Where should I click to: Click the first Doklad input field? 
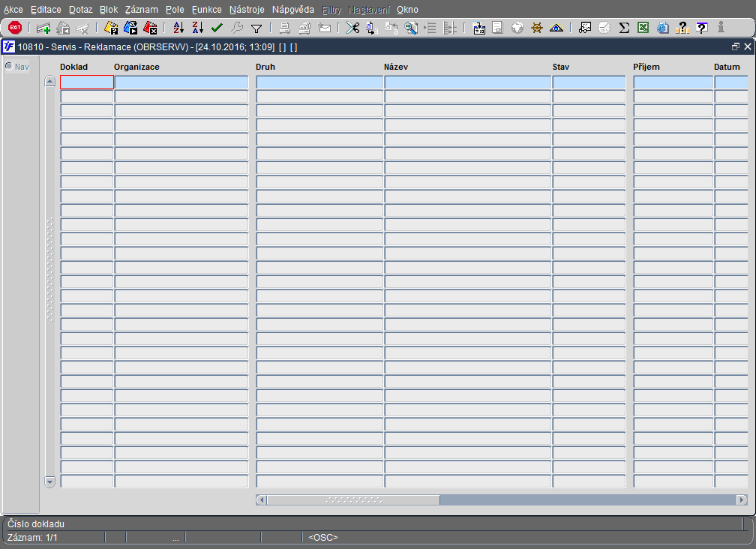(87, 82)
